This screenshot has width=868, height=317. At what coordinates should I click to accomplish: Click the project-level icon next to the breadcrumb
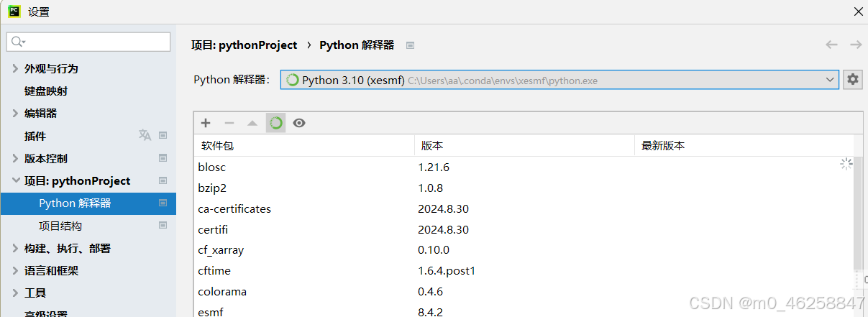click(410, 45)
